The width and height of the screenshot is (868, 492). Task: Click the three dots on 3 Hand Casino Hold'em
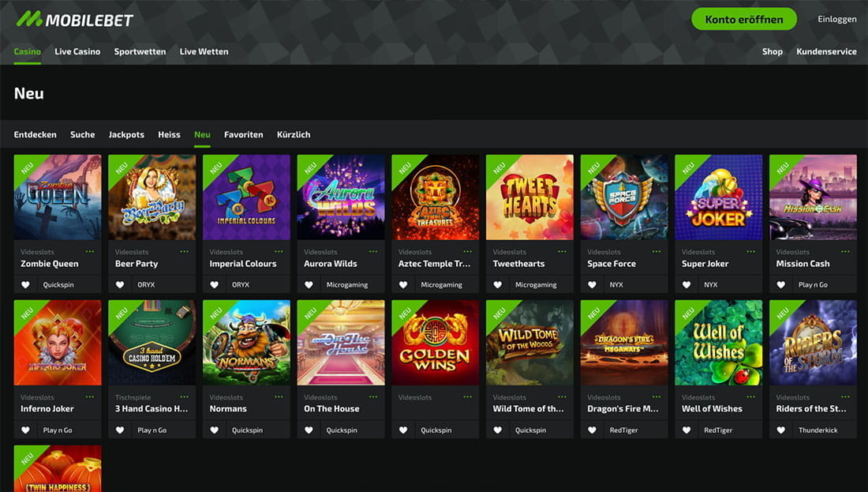(185, 396)
